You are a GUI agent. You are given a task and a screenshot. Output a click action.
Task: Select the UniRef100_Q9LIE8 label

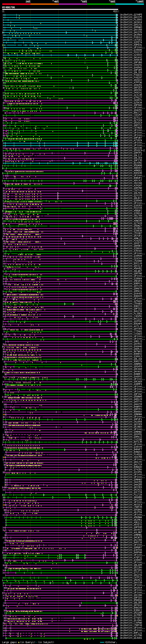coord(131,72)
